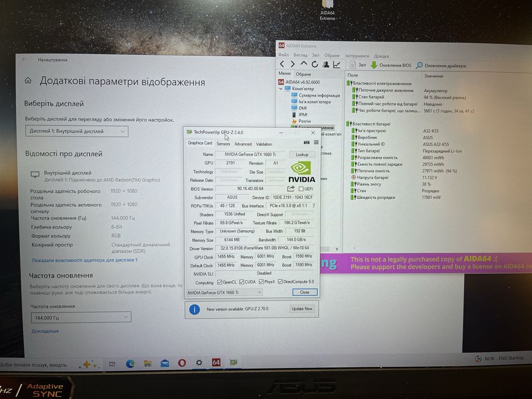This screenshot has width=532, height=399.
Task: Open Вигляд menu in AIDA64
Action: pyautogui.click(x=300, y=55)
